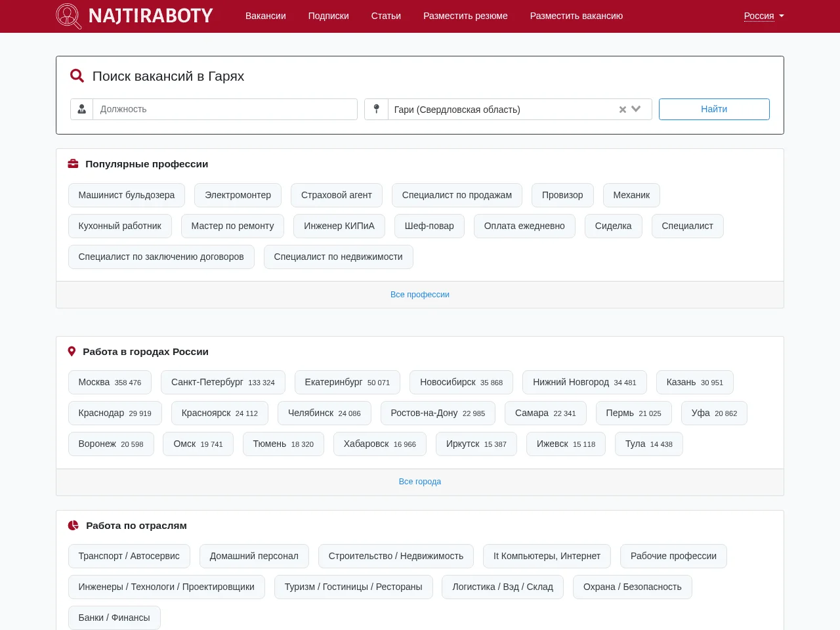The height and width of the screenshot is (630, 840).
Task: Open the Россия country dropdown
Action: pyautogui.click(x=764, y=16)
